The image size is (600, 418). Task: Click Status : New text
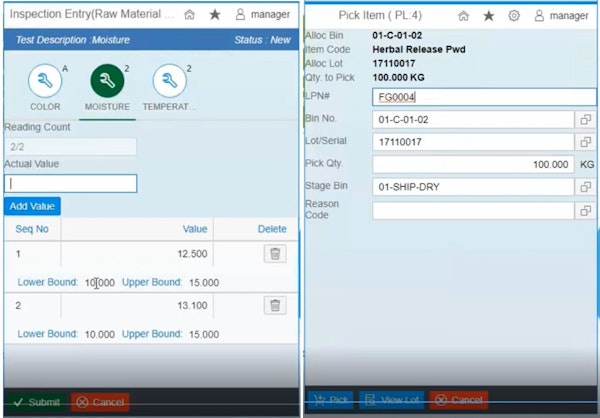point(262,40)
